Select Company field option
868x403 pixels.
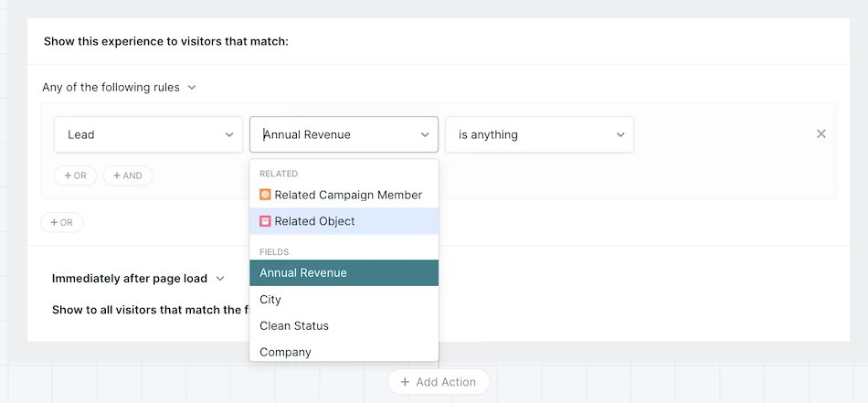pos(344,352)
